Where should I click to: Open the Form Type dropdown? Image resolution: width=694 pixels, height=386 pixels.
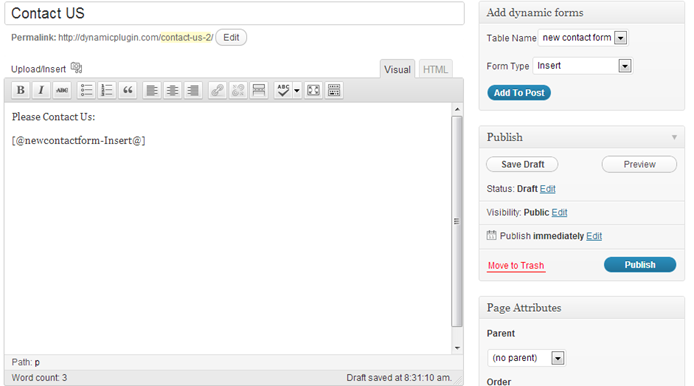pyautogui.click(x=582, y=66)
